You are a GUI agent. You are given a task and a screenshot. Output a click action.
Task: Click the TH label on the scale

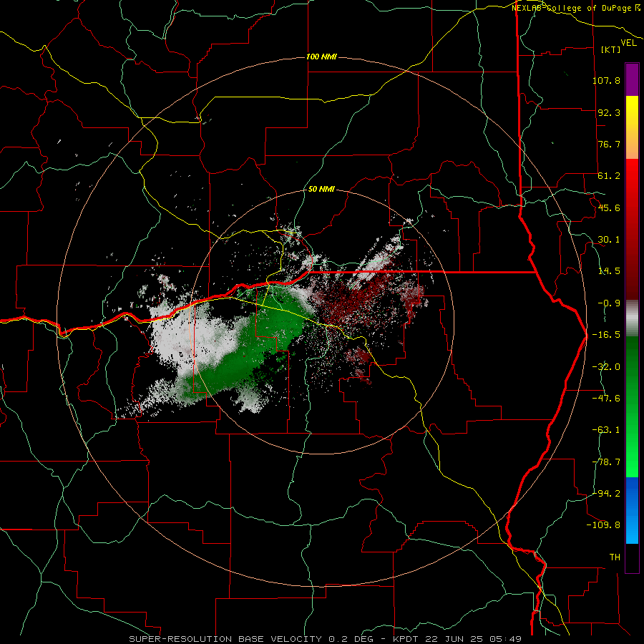click(x=615, y=557)
